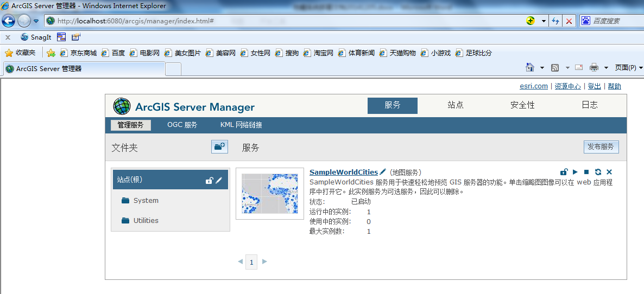This screenshot has height=294, width=644.
Task: Open the 美女图片 favorite link
Action: click(183, 53)
